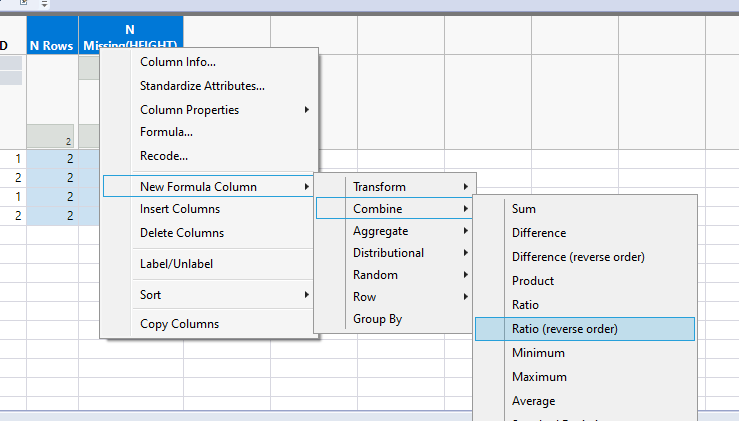This screenshot has width=739, height=421.
Task: Open Column Info dialog
Action: pyautogui.click(x=178, y=62)
